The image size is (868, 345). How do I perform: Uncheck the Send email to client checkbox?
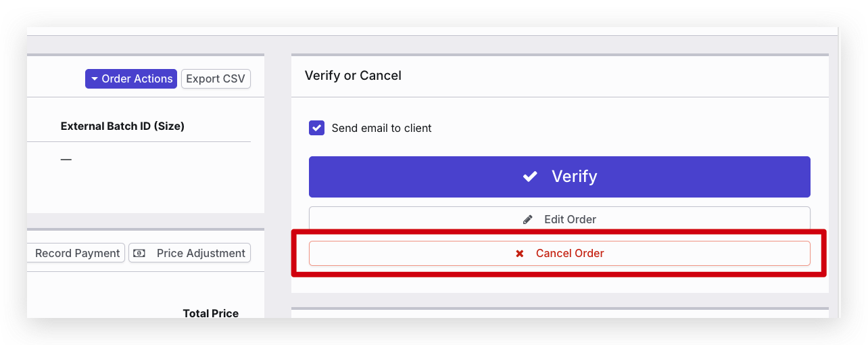[x=316, y=128]
